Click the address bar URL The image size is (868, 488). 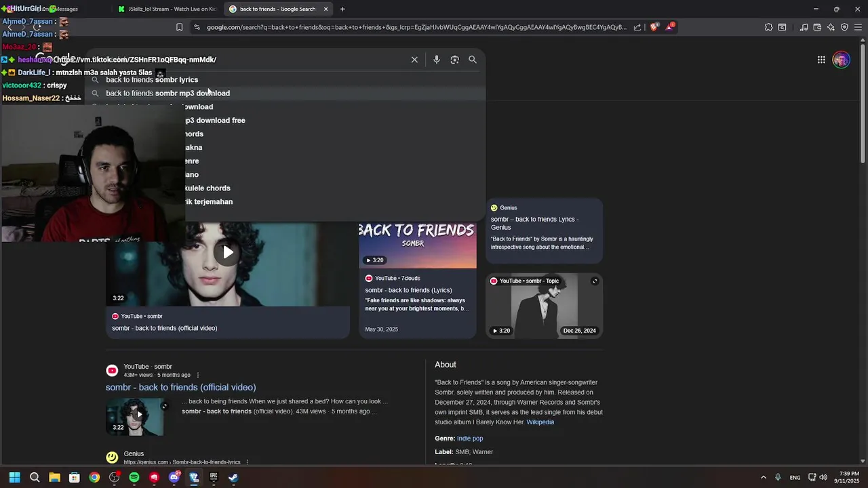pyautogui.click(x=417, y=27)
